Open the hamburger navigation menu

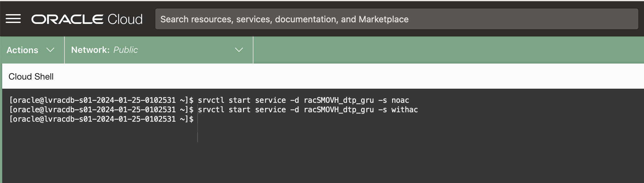pyautogui.click(x=13, y=19)
